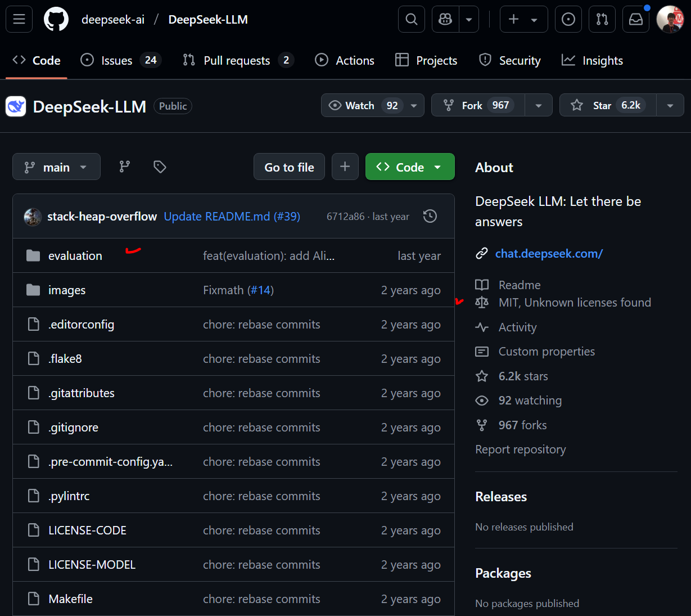The image size is (691, 616).
Task: Open the .gitattributes file
Action: (x=82, y=393)
